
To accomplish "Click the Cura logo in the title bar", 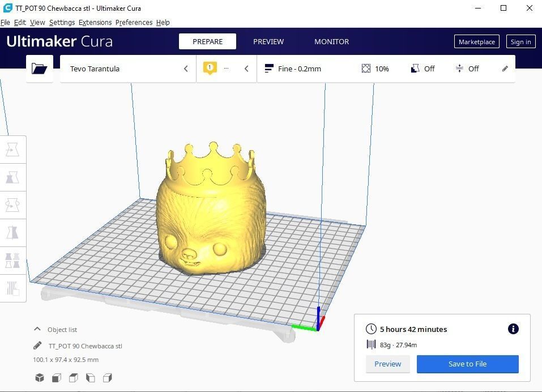I will pos(7,7).
